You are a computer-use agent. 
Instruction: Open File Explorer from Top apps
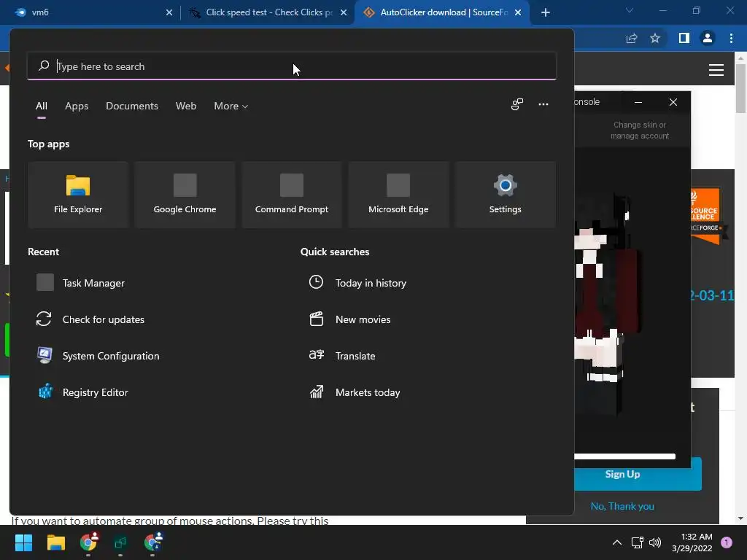(78, 194)
